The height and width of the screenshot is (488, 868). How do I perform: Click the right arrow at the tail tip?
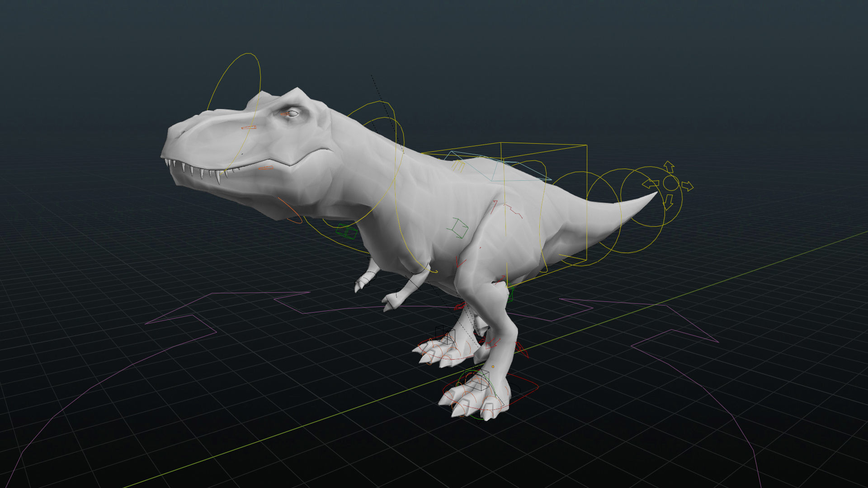687,186
